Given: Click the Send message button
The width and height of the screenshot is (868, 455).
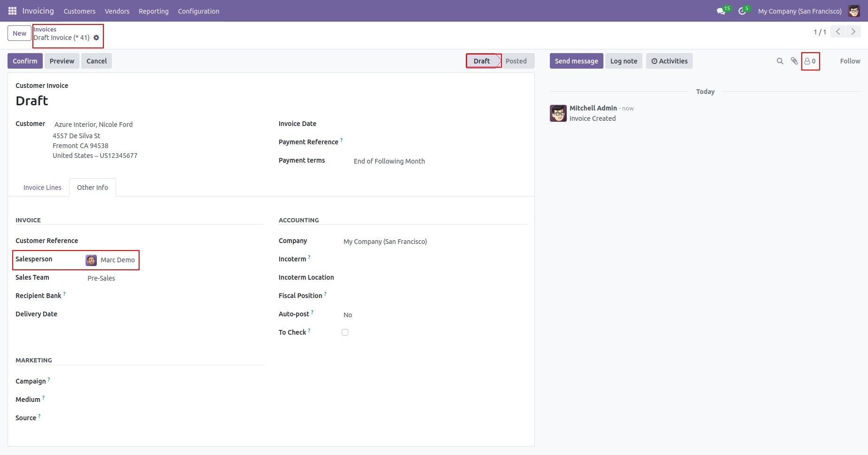Looking at the screenshot, I should [x=576, y=61].
